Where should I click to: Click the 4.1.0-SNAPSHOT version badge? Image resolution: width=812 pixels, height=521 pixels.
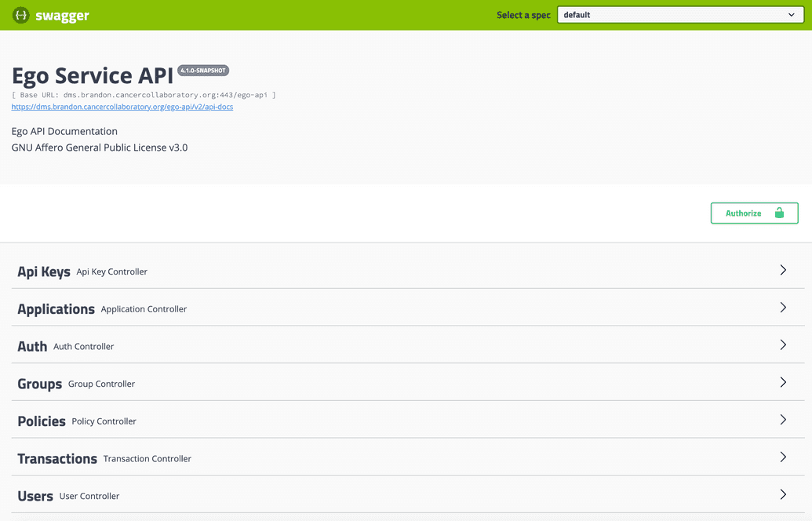tap(203, 71)
